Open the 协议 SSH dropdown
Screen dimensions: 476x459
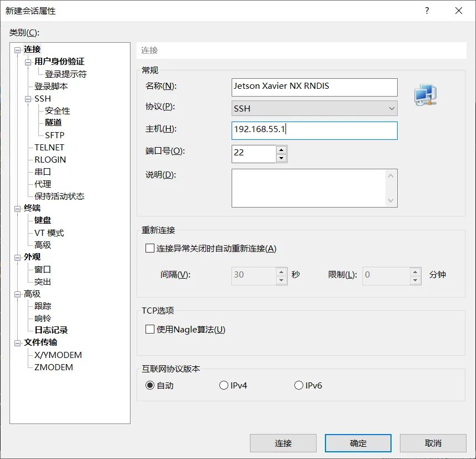314,108
